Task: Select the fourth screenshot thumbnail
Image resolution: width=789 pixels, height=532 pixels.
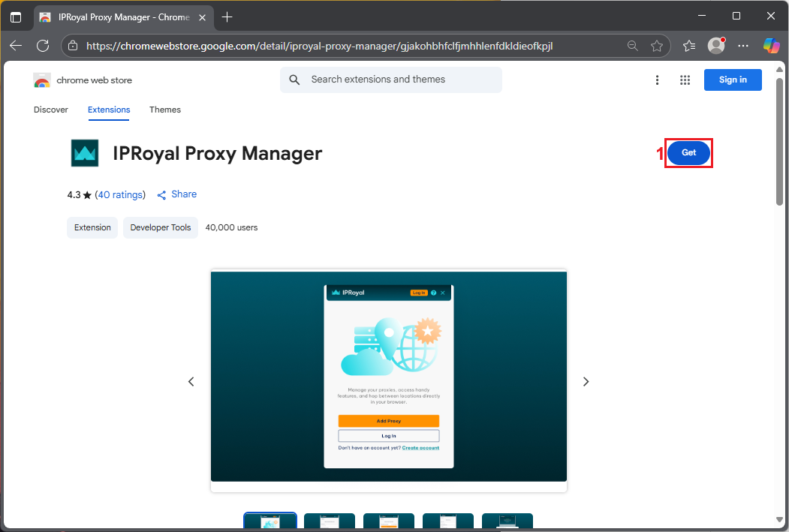Action: click(x=448, y=521)
